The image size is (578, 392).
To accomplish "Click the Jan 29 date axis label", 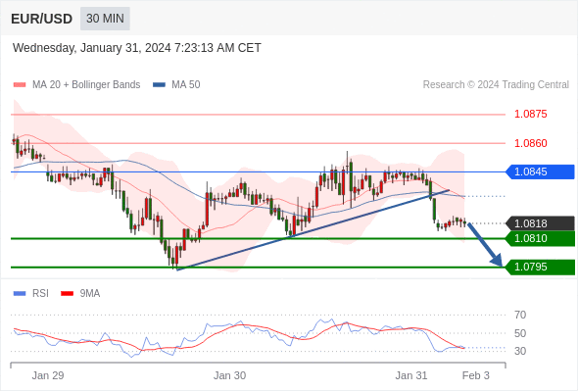I will pyautogui.click(x=48, y=375).
